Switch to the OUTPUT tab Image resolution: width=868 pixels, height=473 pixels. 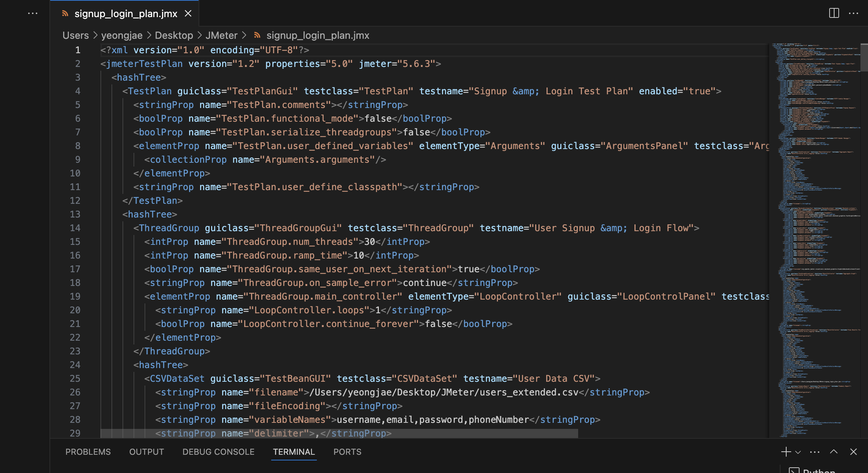coord(146,452)
